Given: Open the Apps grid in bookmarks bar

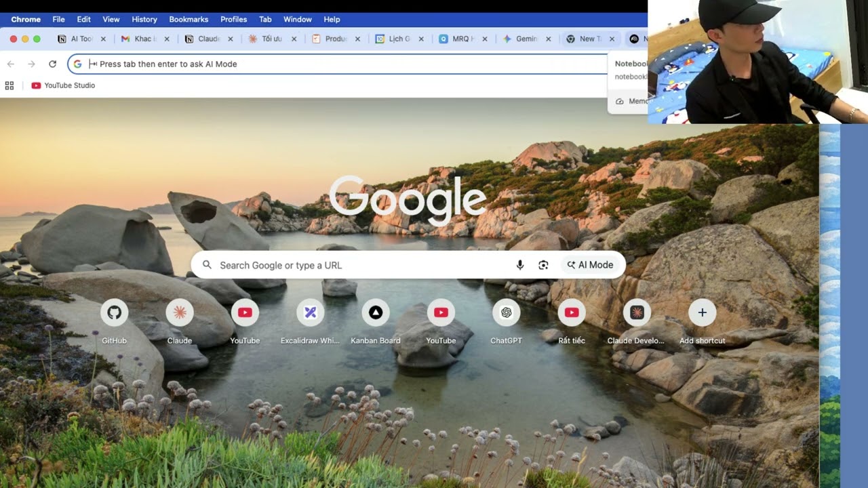Looking at the screenshot, I should (9, 85).
